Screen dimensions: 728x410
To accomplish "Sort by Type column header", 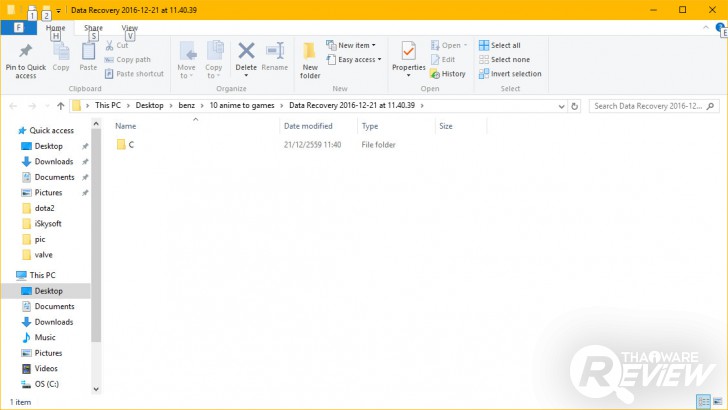I will [x=370, y=126].
